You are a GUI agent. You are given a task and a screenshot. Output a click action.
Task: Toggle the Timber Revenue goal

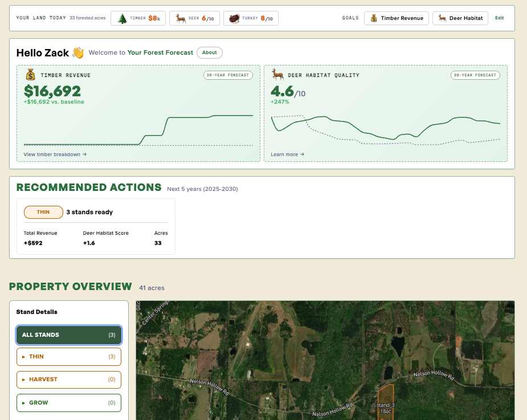[396, 18]
